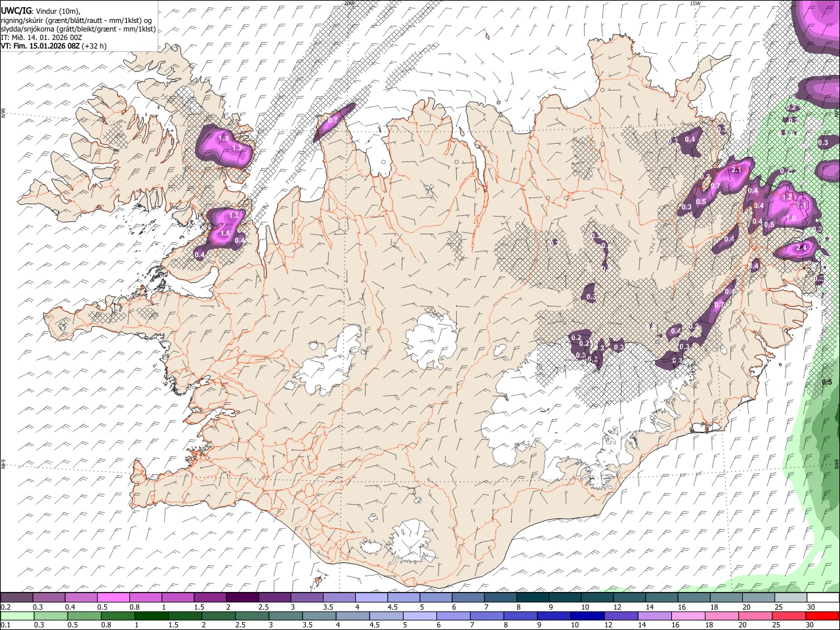Pick the top-row swatch between 9 and 10
Image resolution: width=840 pixels, height=630 pixels.
(x=565, y=597)
